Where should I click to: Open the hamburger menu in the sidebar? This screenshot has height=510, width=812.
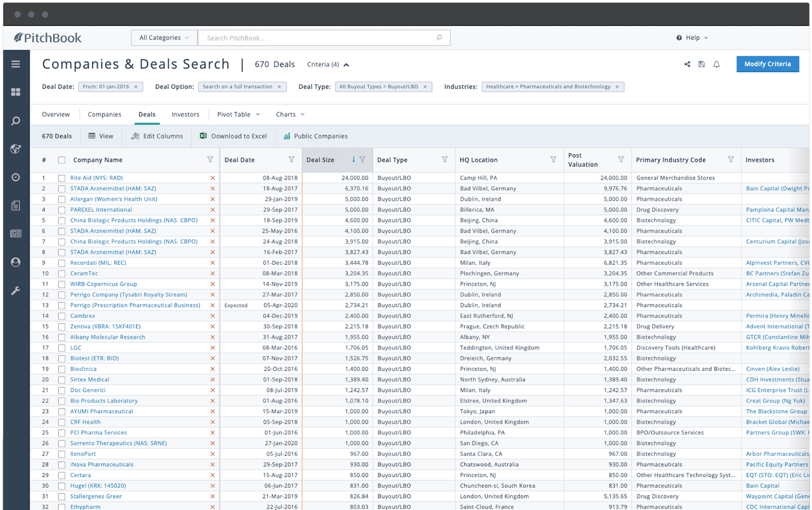tap(16, 64)
